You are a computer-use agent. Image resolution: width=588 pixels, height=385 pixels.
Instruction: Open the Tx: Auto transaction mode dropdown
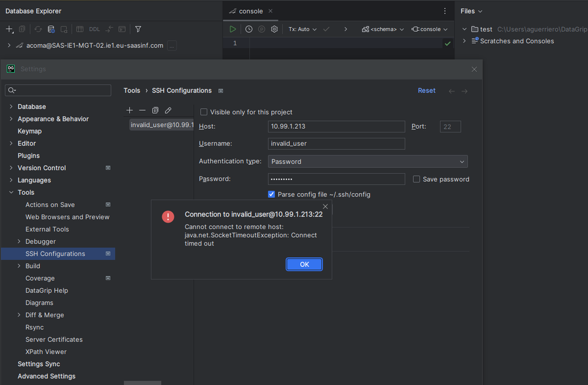[303, 29]
